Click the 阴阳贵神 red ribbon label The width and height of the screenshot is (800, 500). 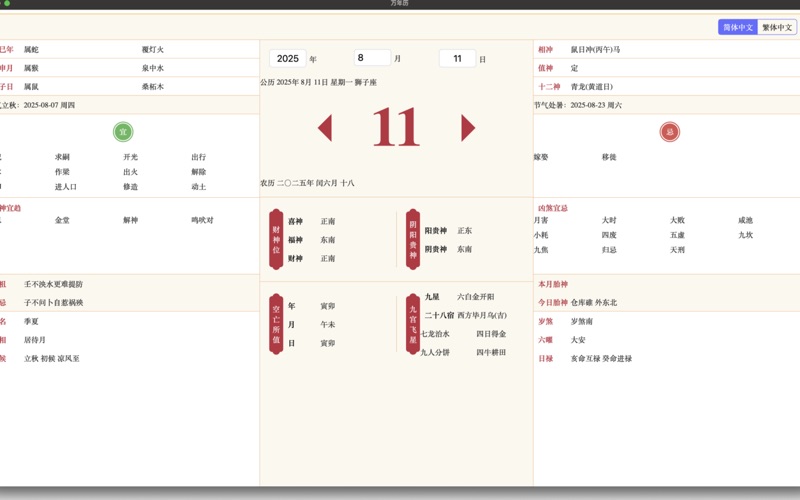[x=413, y=239]
